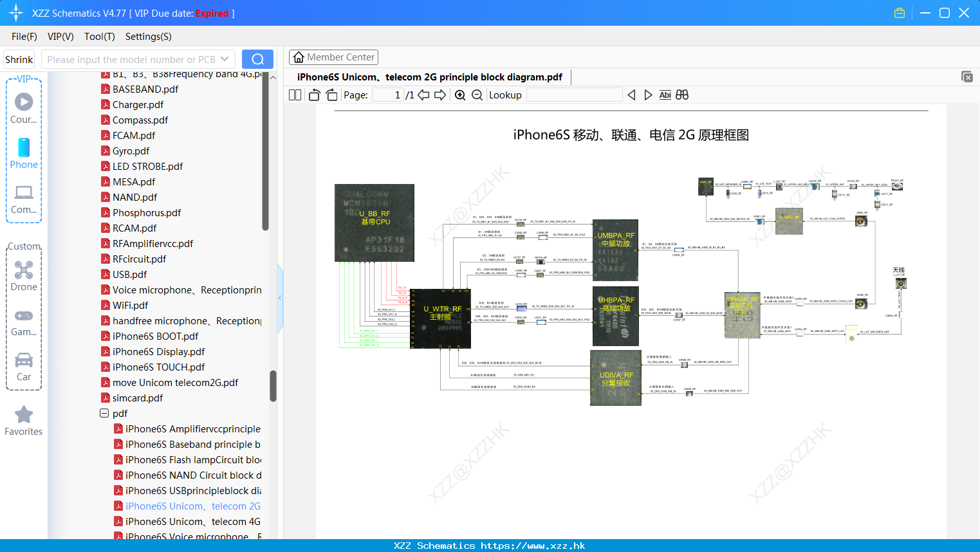Find previous lookup result
Image resolution: width=980 pixels, height=552 pixels.
click(x=631, y=95)
